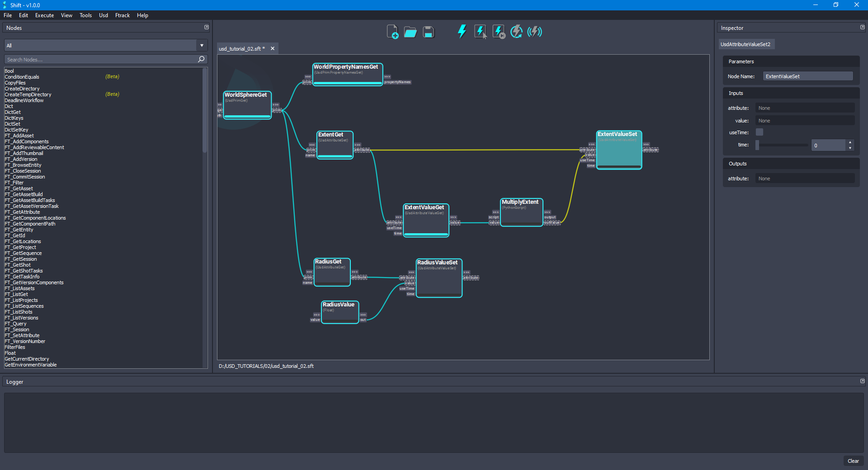The height and width of the screenshot is (470, 868).
Task: Execute the entire node graph
Action: click(462, 32)
